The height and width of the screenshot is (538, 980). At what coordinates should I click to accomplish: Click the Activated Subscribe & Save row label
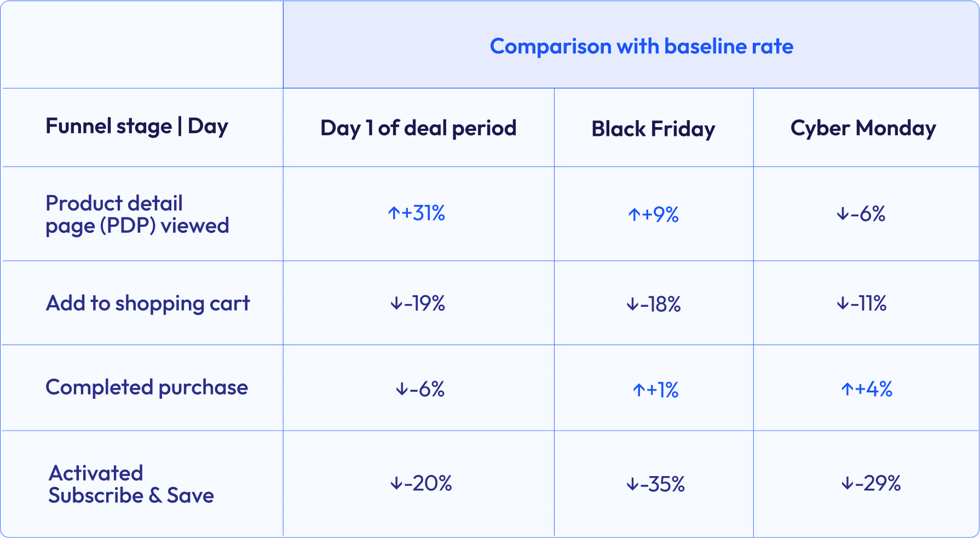pos(131,484)
